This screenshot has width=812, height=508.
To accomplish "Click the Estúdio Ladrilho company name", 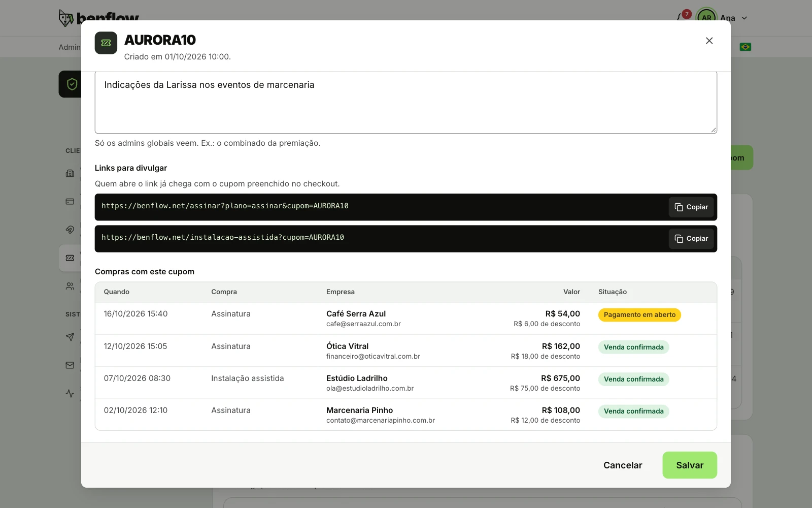I will point(357,378).
